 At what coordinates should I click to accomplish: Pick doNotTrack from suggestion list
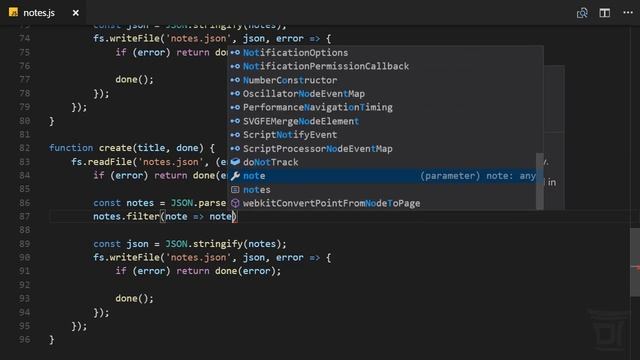382,162
